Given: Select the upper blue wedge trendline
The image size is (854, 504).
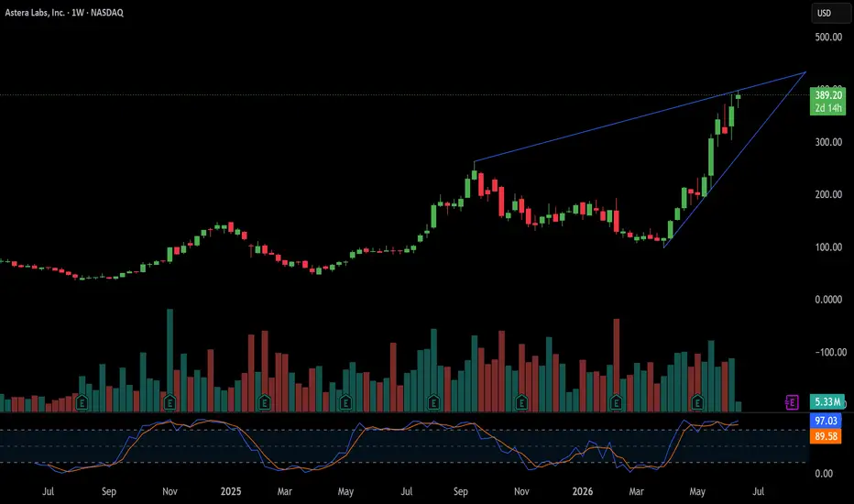Looking at the screenshot, I should tap(640, 116).
